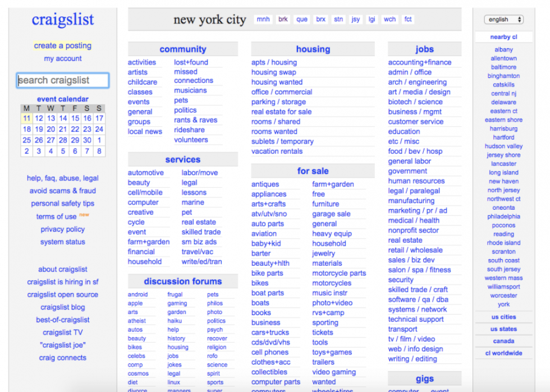Expand the us states list
This screenshot has height=392, width=550.
tap(503, 329)
